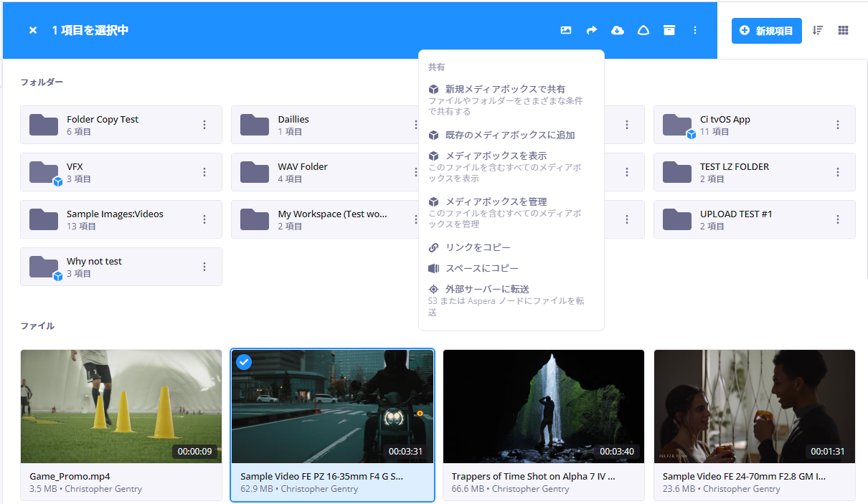Click the Why not test folder icon

pos(44,267)
